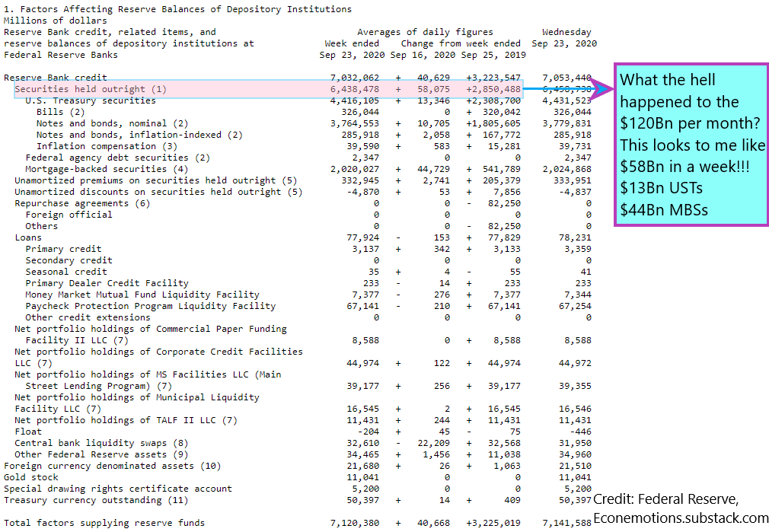Click the 'Seasonal credit' row label
Viewport: 769px width, 532px height.
66,272
